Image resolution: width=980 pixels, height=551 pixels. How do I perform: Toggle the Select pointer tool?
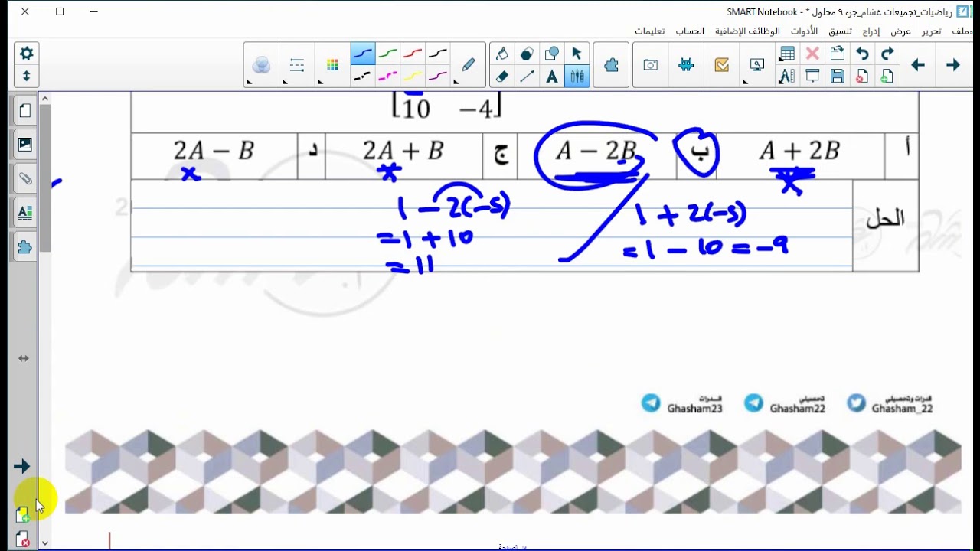pos(577,54)
